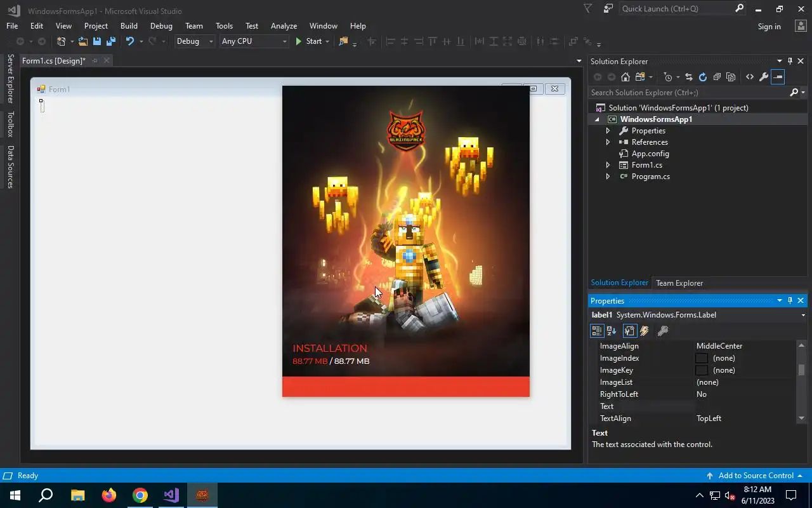Viewport: 812px width, 508px height.
Task: Select the Solution 'WindowsFormsApp1' node
Action: (x=678, y=108)
